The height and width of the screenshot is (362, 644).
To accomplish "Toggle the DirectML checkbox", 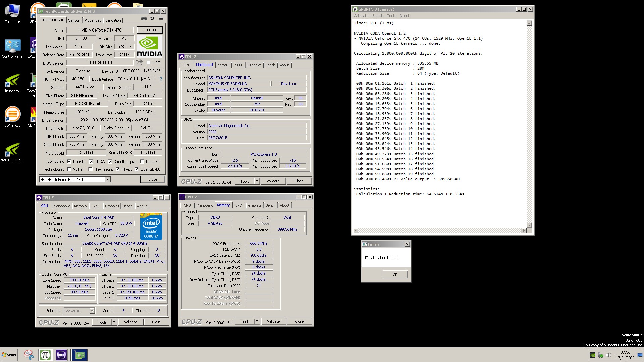I will coord(142,161).
